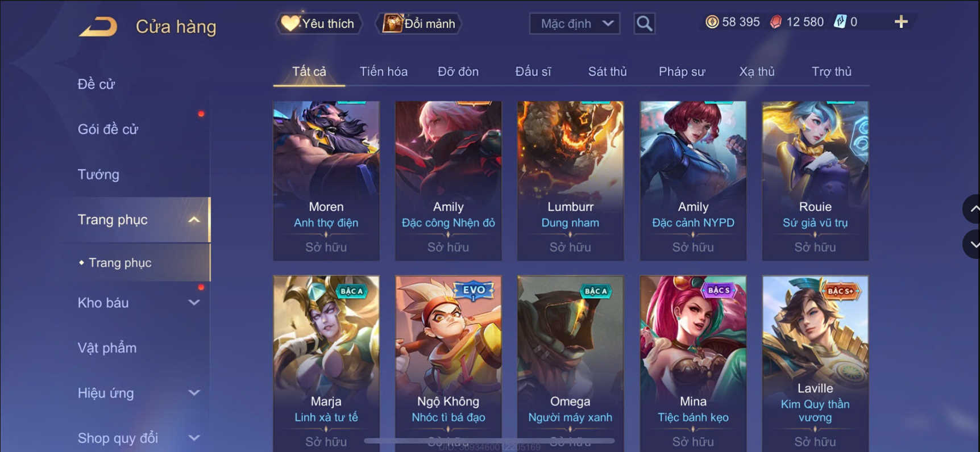Click the gold coin currency icon
The height and width of the screenshot is (452, 980).
712,22
